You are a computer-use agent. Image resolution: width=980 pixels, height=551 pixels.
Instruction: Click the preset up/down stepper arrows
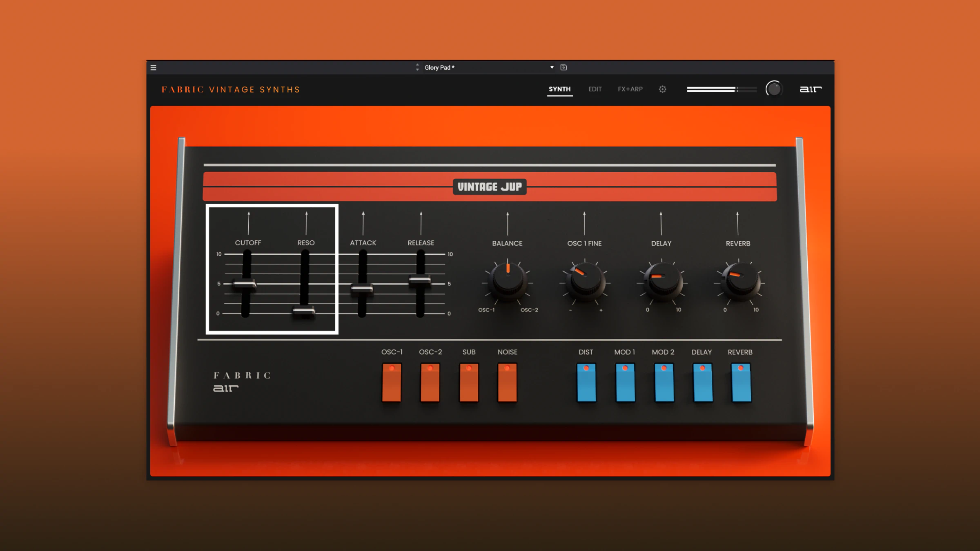tap(417, 67)
